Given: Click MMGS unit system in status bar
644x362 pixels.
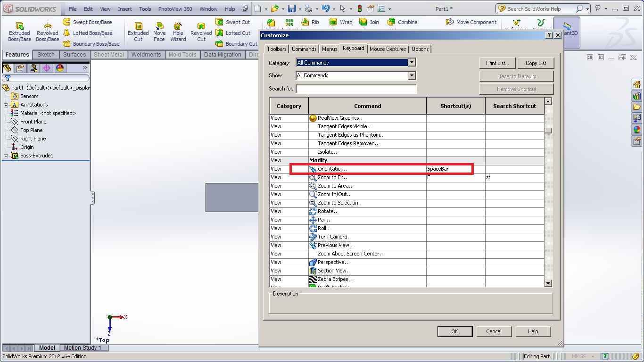Looking at the screenshot, I should (x=578, y=356).
